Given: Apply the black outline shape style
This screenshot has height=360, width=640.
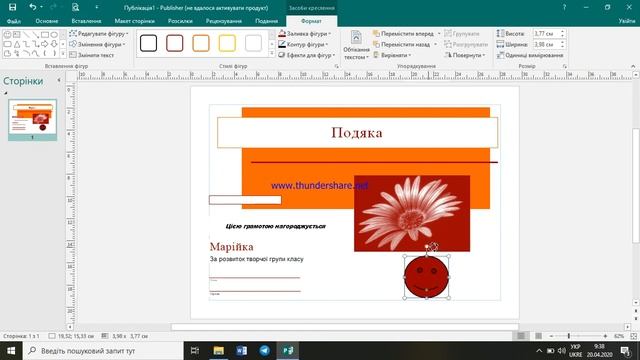Looking at the screenshot, I should 148,43.
